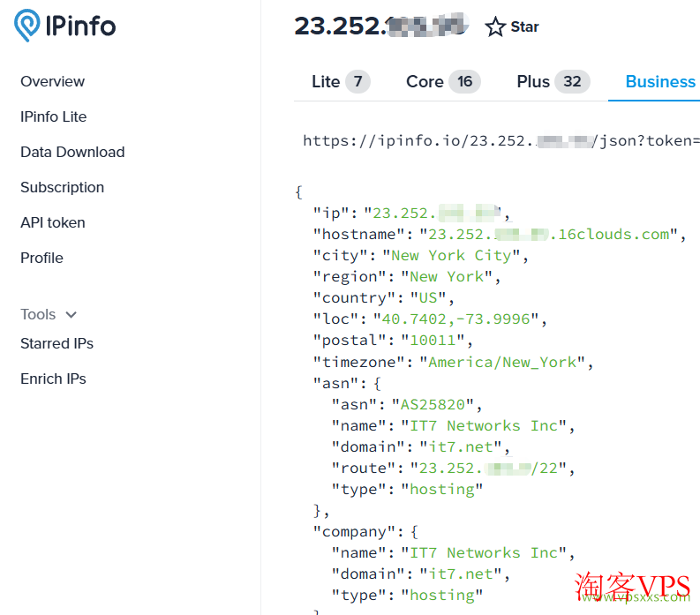This screenshot has width=700, height=615.
Task: Click the Core tab count badge 16
Action: (x=464, y=82)
